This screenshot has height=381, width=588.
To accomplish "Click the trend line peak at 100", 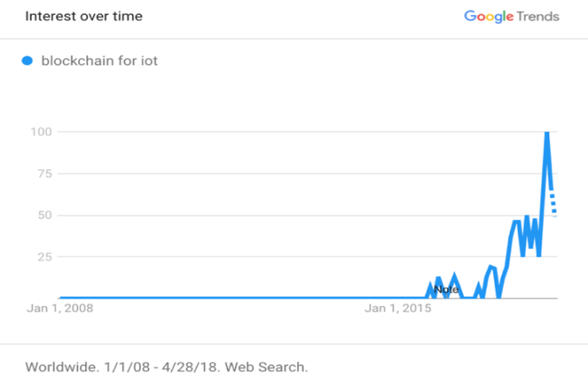I will 547,133.
